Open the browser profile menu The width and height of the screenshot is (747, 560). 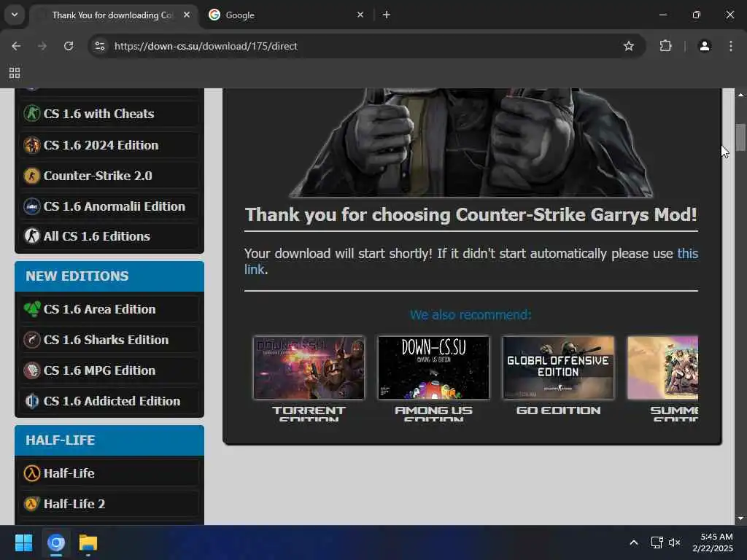click(x=705, y=46)
